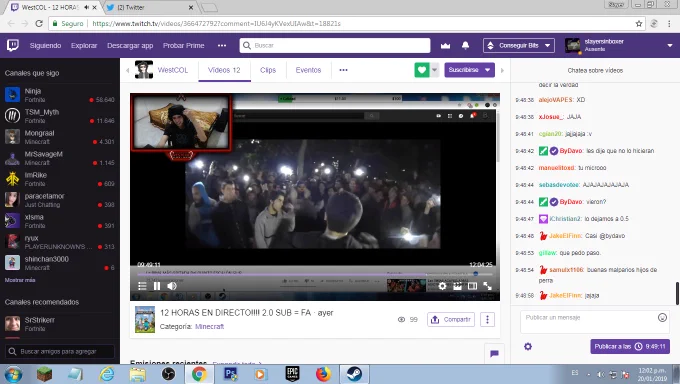Open Siguiendo navigation item
Image resolution: width=680 pixels, height=384 pixels.
pos(46,46)
